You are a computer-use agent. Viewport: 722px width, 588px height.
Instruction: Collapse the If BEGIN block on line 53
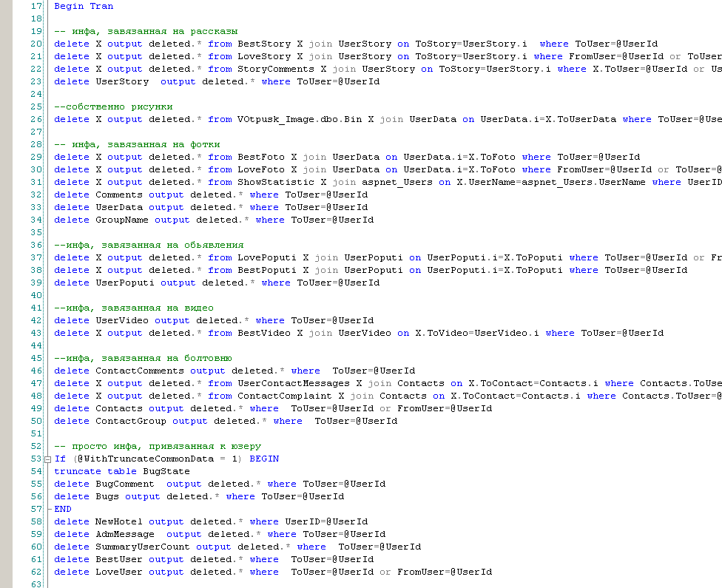47,459
